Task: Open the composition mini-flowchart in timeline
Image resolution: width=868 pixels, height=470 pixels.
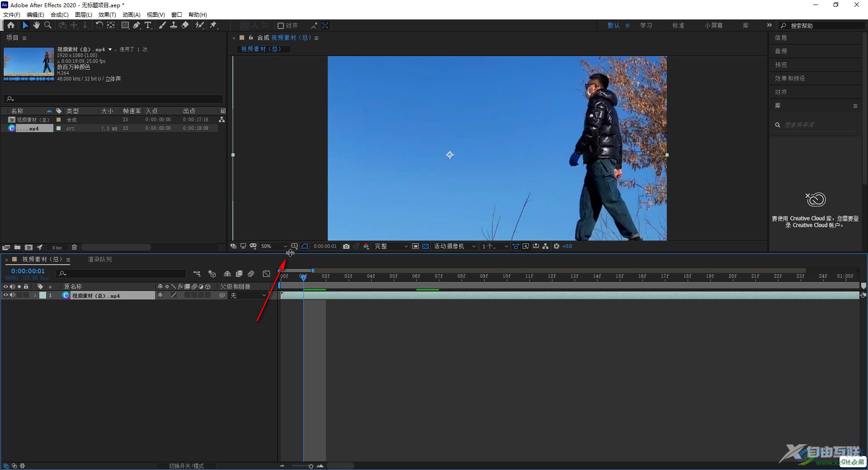Action: click(x=197, y=274)
